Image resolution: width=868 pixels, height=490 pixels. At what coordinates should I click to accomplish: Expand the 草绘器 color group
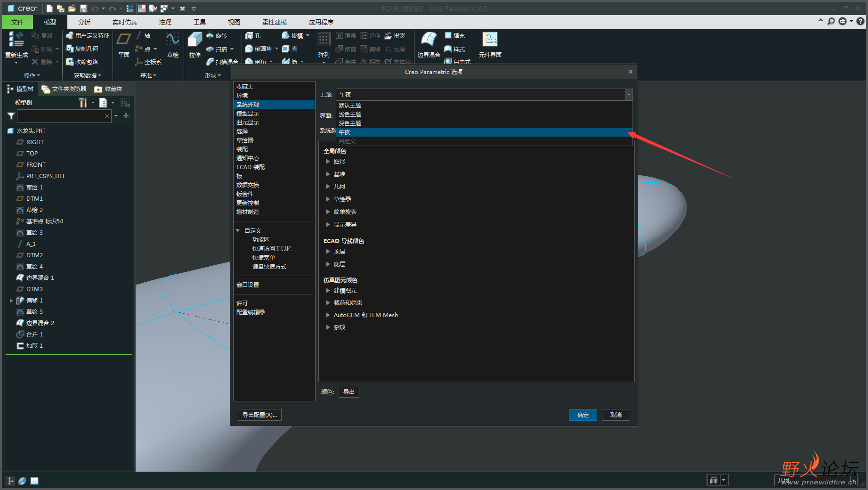[x=328, y=199]
